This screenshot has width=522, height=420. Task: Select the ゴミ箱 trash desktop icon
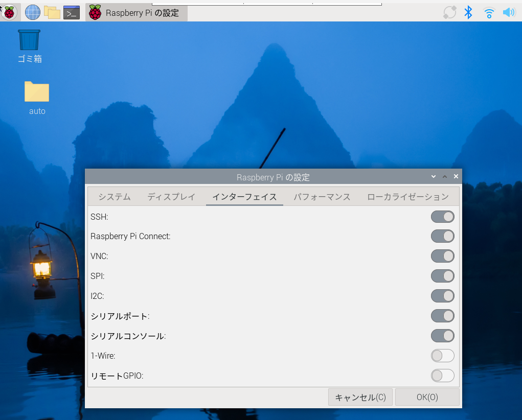pos(30,45)
